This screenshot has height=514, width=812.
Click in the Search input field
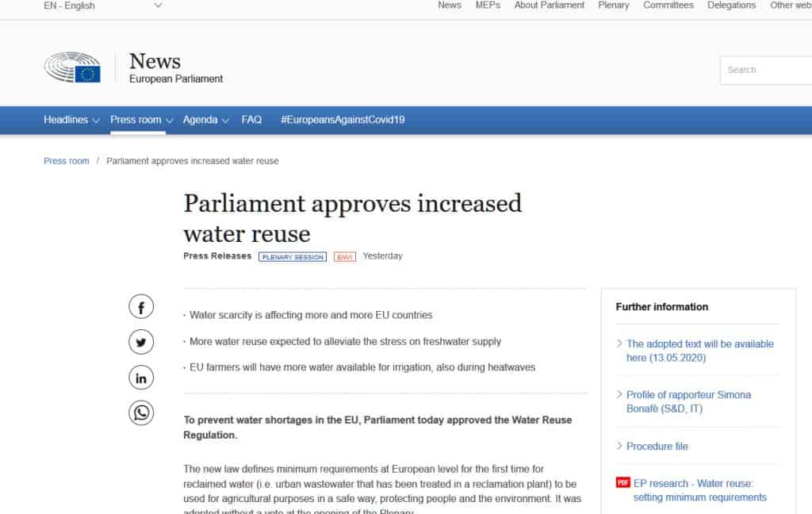tap(765, 70)
